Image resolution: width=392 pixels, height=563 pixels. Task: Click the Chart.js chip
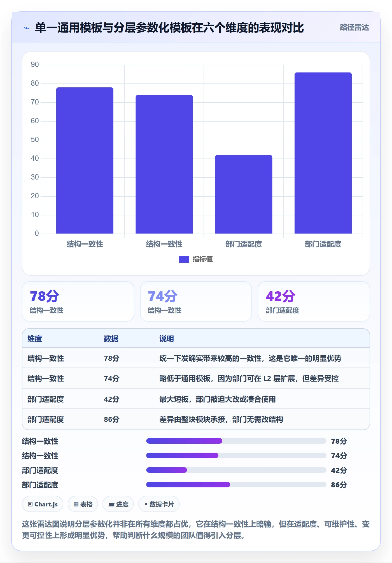(43, 504)
